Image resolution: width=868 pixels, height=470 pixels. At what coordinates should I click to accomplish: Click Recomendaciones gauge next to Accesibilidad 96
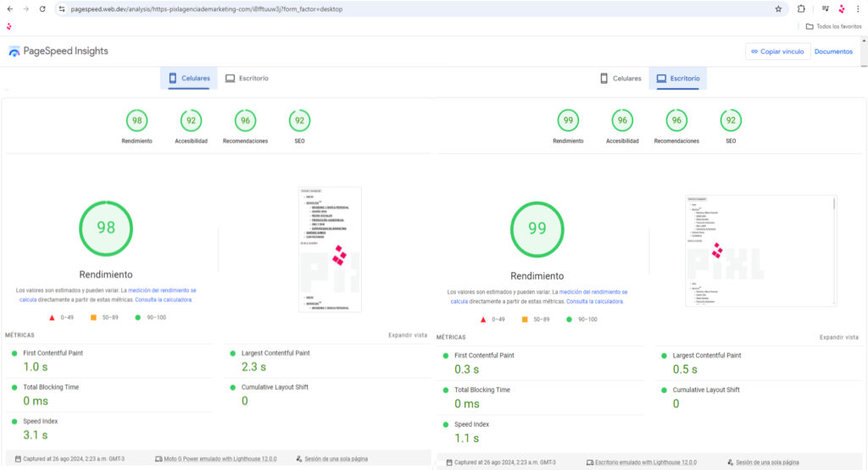click(x=676, y=120)
